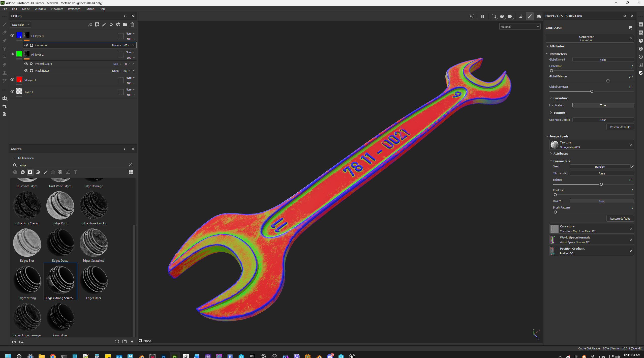The image size is (644, 358).
Task: Click the Photoshop icon in taskbar
Action: [164, 356]
